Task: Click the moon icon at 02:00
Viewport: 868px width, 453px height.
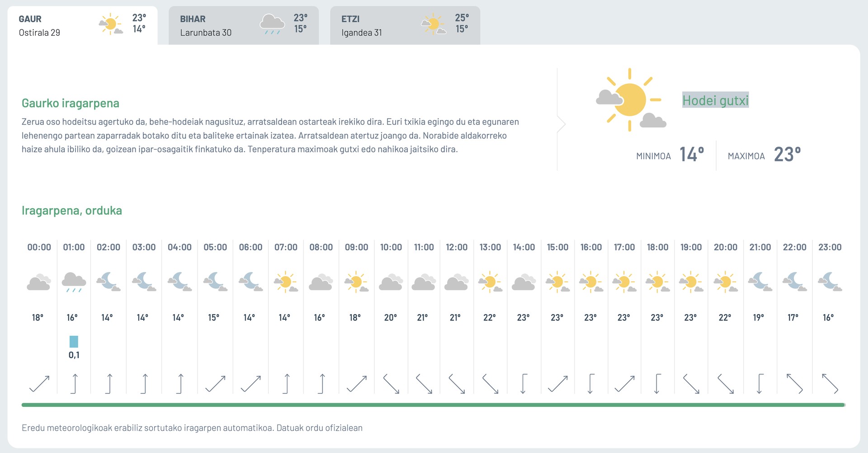Action: pyautogui.click(x=108, y=281)
